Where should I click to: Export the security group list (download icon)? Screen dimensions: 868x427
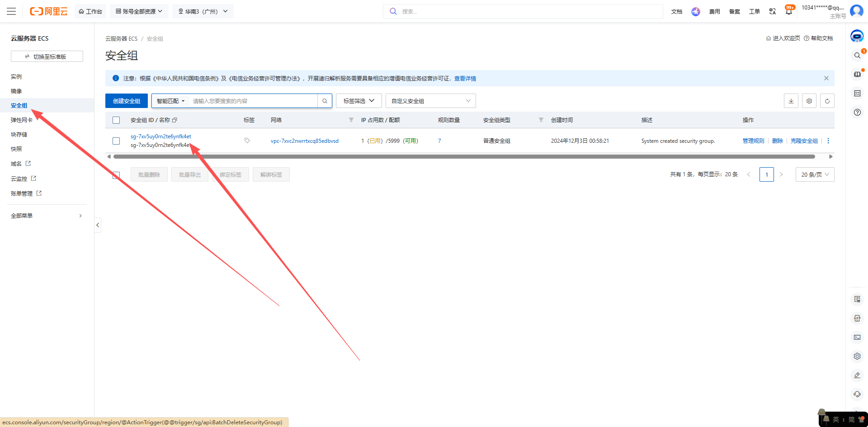pos(791,101)
